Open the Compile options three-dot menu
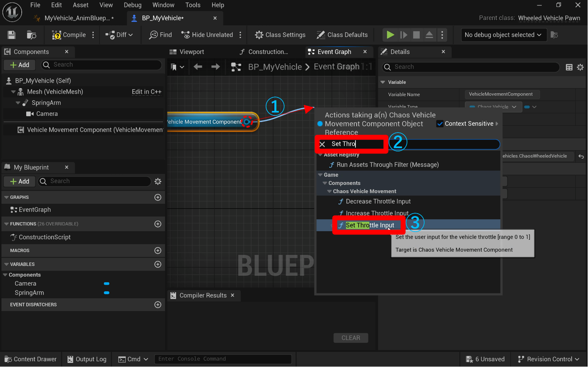Screen dimensions: 588x367 pyautogui.click(x=93, y=35)
